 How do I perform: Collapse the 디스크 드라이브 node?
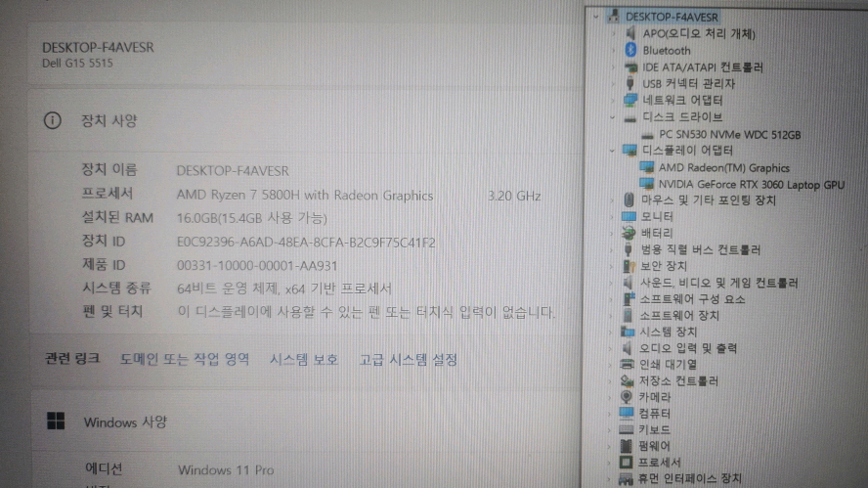[x=614, y=117]
